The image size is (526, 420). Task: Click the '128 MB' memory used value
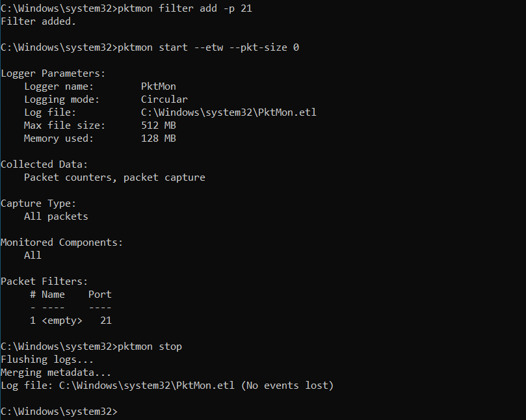(x=159, y=138)
